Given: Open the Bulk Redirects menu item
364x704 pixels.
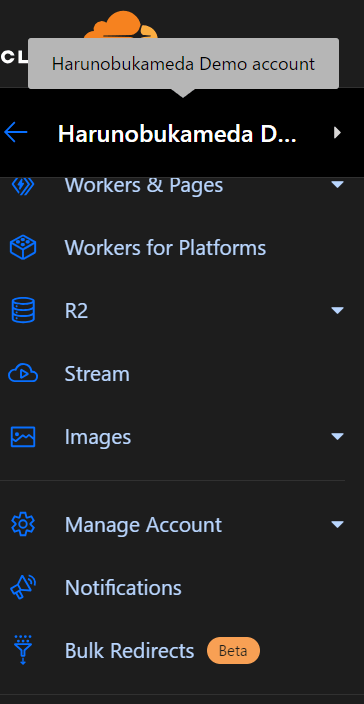Looking at the screenshot, I should (129, 650).
